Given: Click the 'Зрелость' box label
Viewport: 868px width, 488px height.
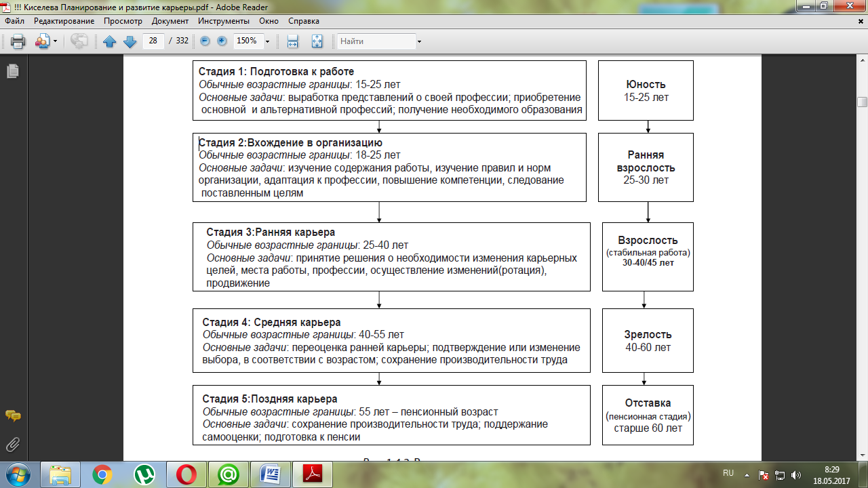Looking at the screenshot, I should click(x=648, y=335).
